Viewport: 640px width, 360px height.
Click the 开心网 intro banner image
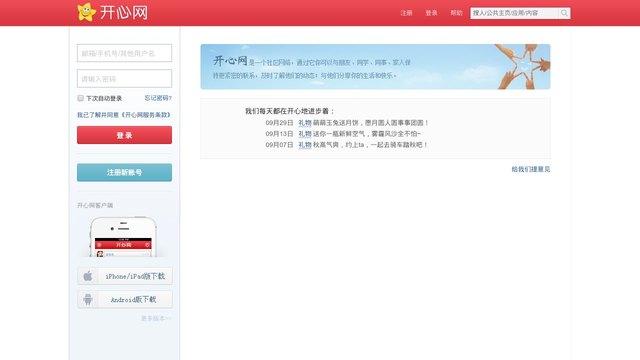coord(376,67)
